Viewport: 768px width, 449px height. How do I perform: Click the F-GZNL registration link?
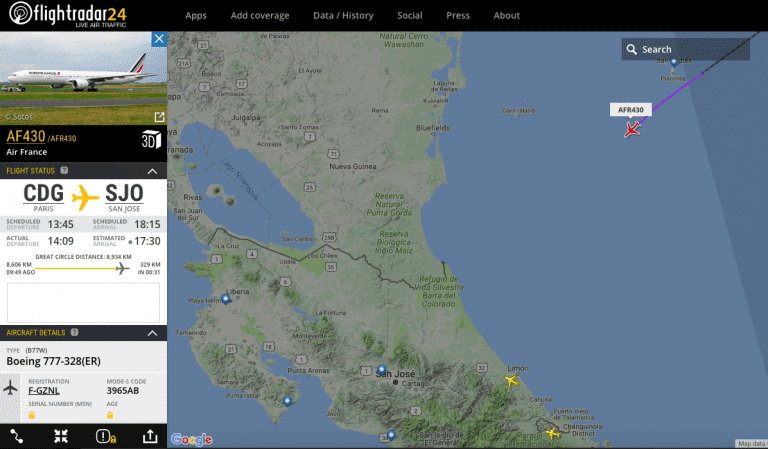coord(44,391)
